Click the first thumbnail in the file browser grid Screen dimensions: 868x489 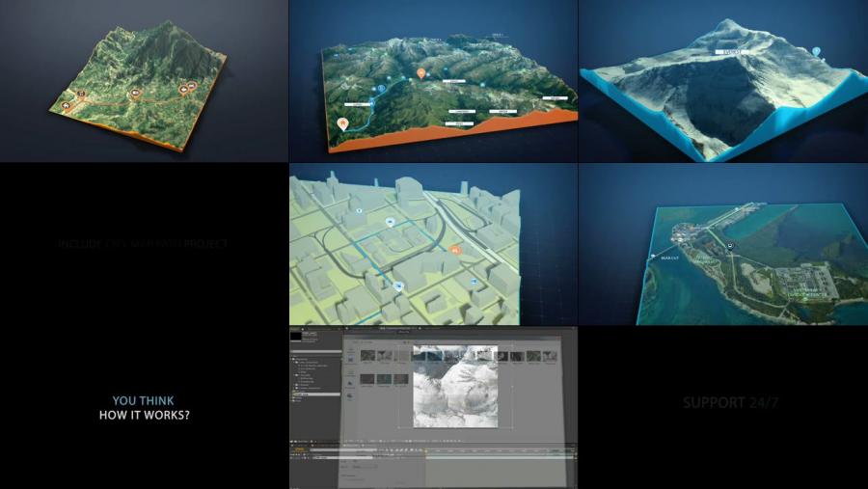point(369,356)
